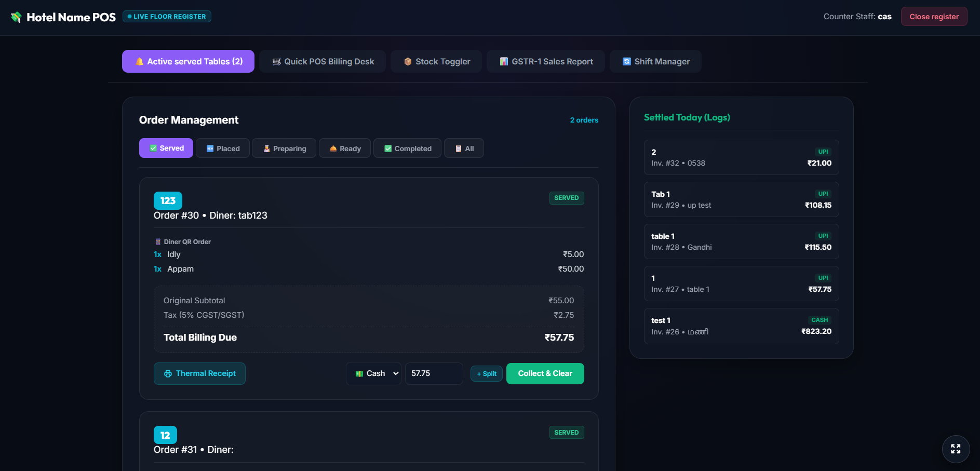Image resolution: width=980 pixels, height=471 pixels.
Task: Click the Counter Staff: cas label
Action: [857, 17]
